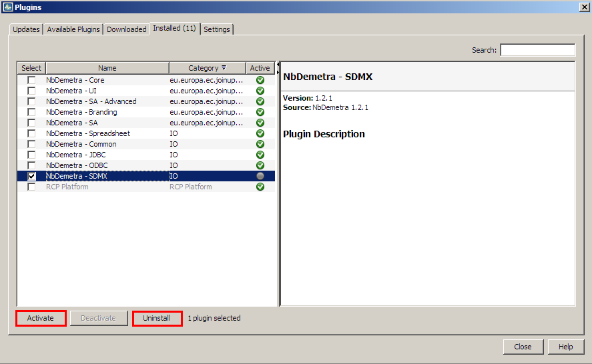
Task: Click the active status icon for NbDemetra - JDBC
Action: pyautogui.click(x=260, y=155)
